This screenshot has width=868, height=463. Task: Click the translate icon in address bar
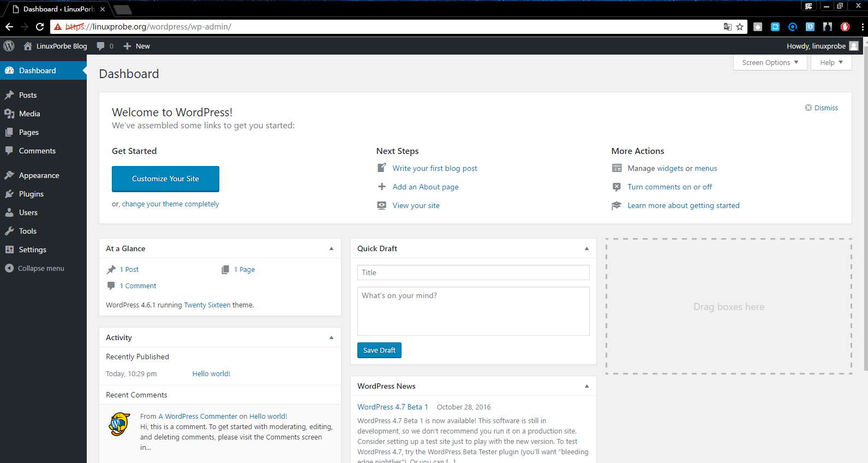(x=727, y=27)
